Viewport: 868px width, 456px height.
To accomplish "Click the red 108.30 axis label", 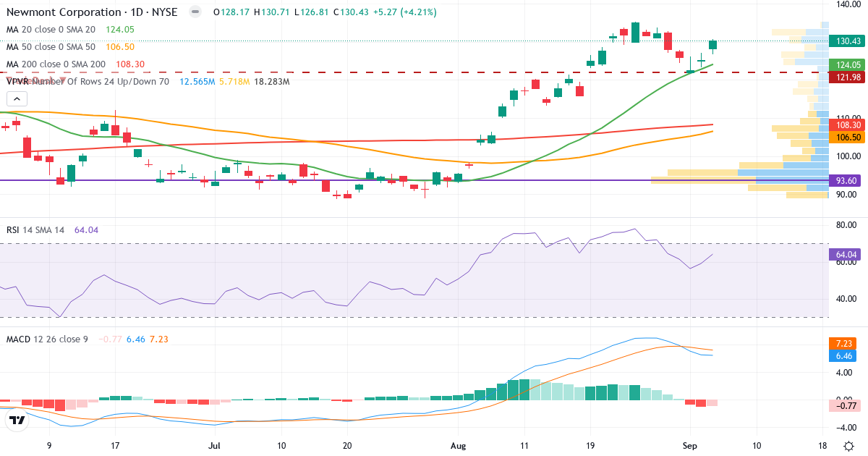I will pos(847,125).
